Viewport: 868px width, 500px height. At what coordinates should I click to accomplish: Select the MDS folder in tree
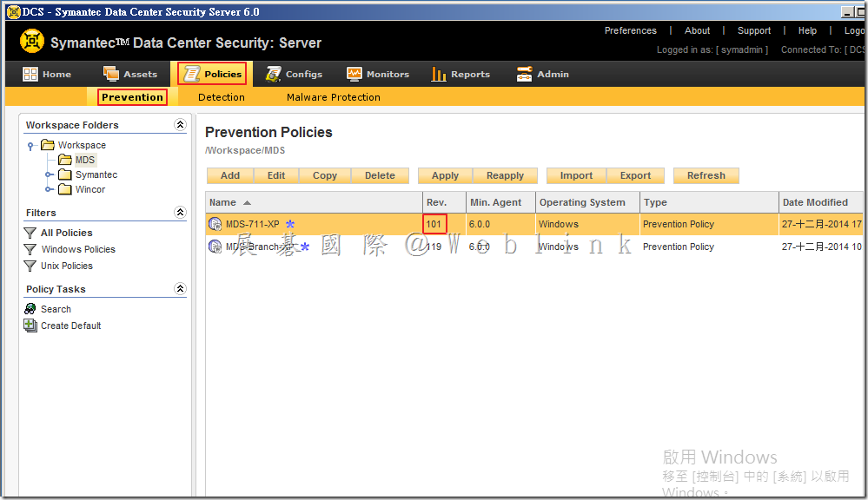pos(84,160)
